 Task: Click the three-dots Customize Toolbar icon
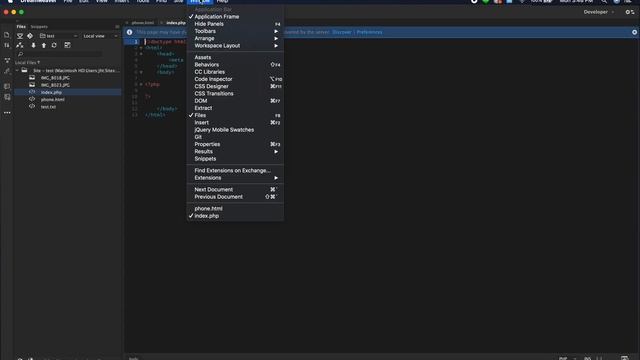(7, 113)
